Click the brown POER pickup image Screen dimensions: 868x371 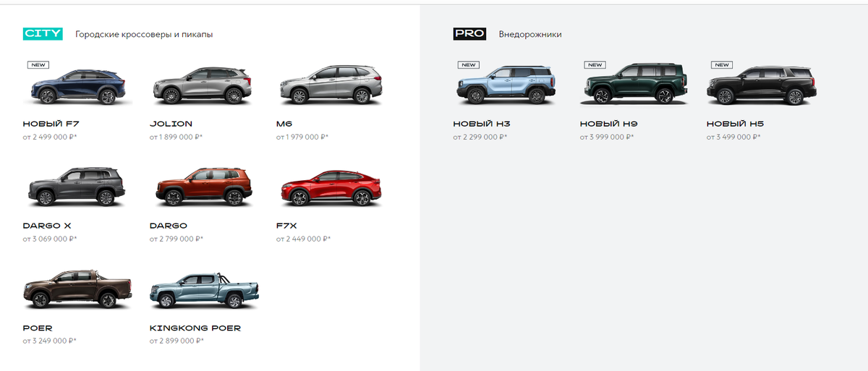coord(77,289)
